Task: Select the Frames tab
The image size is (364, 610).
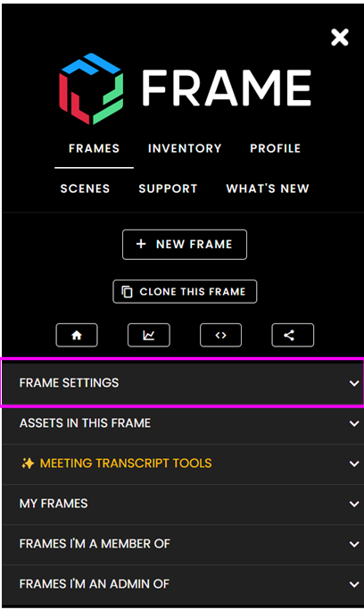Action: 94,148
